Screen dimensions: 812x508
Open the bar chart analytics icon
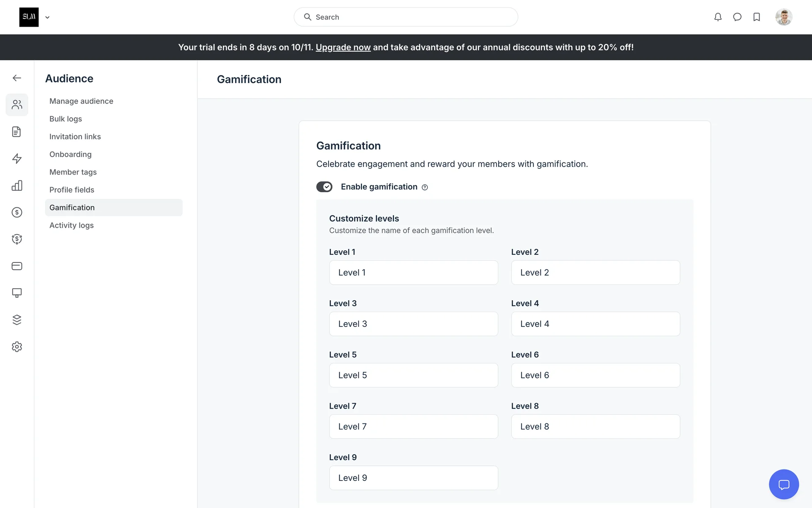(x=17, y=185)
